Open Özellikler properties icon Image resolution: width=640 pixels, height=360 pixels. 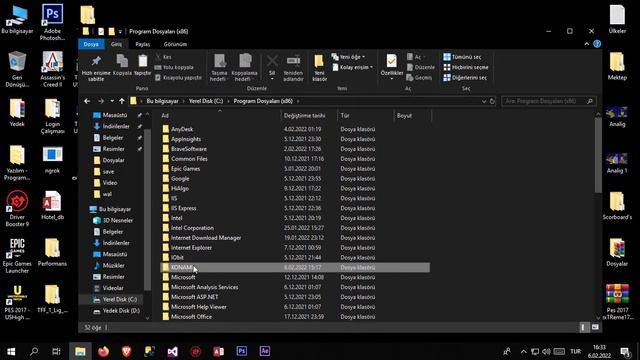tap(391, 67)
